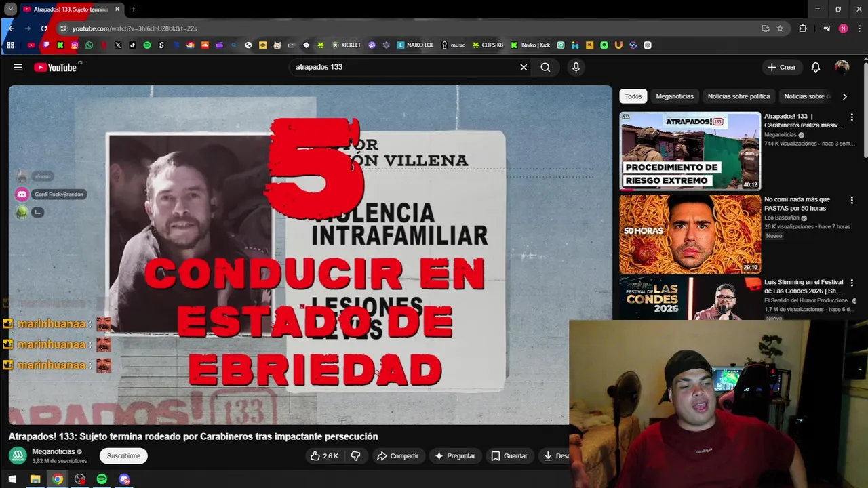Open the 50 HORAS pasta video thumbnail
This screenshot has width=868, height=488.
(x=690, y=234)
